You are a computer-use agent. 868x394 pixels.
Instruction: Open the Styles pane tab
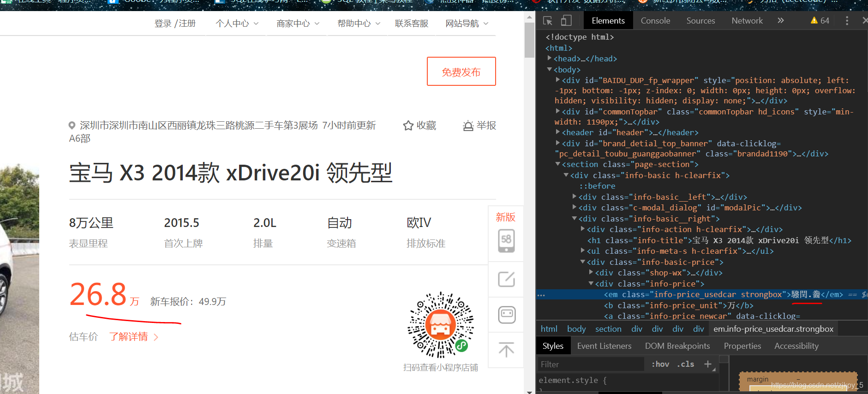(x=553, y=346)
